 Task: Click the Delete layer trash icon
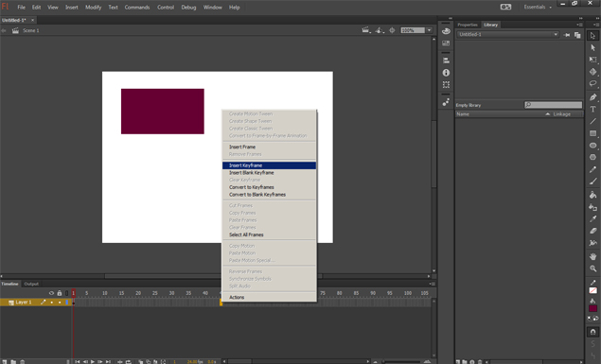[x=22, y=361]
